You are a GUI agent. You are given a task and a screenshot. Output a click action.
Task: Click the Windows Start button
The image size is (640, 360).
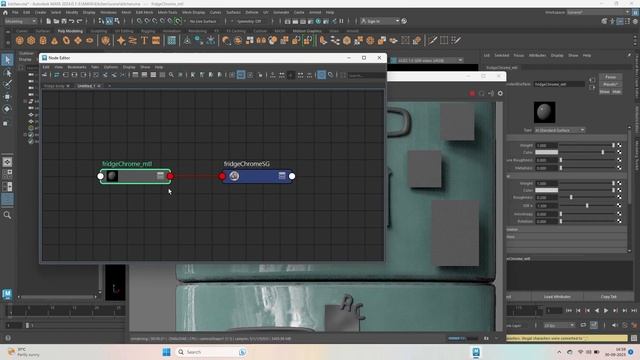167,352
